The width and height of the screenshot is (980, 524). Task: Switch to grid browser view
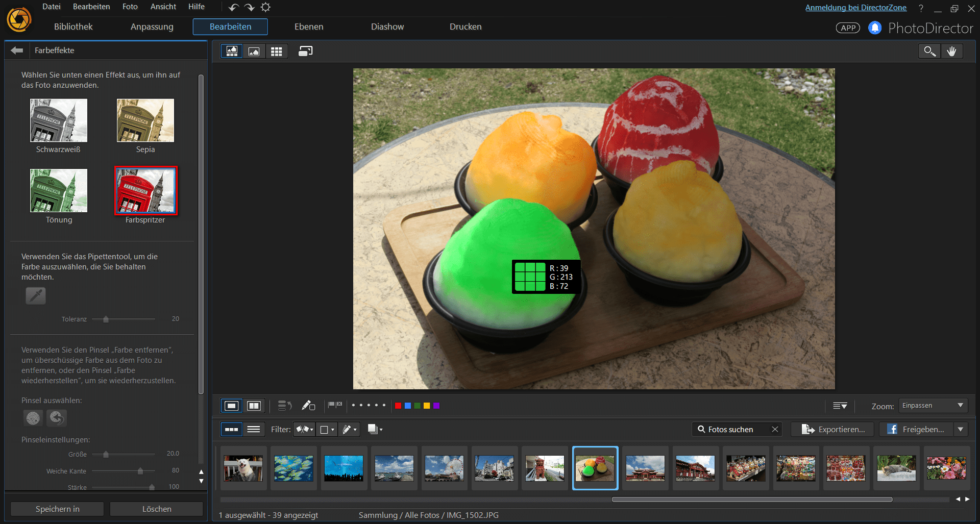(x=277, y=51)
